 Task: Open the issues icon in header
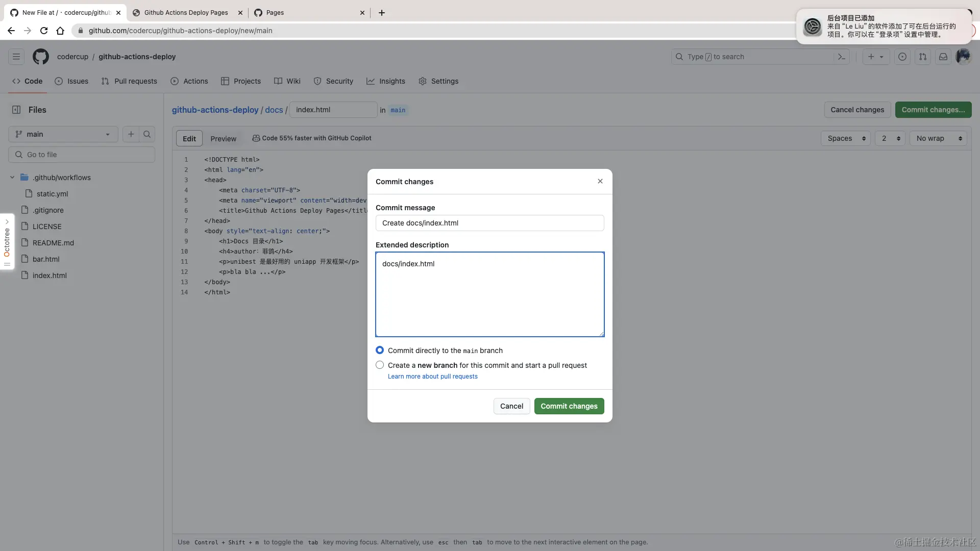pyautogui.click(x=902, y=57)
